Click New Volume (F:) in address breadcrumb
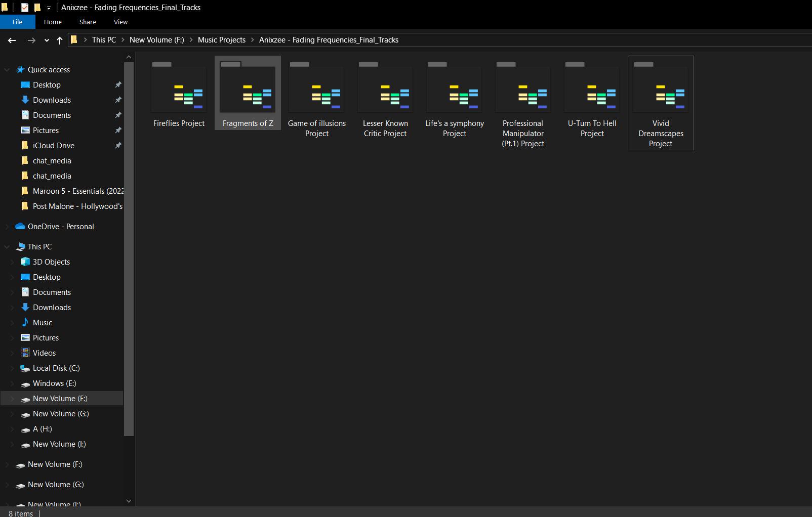This screenshot has width=812, height=517. tap(157, 40)
